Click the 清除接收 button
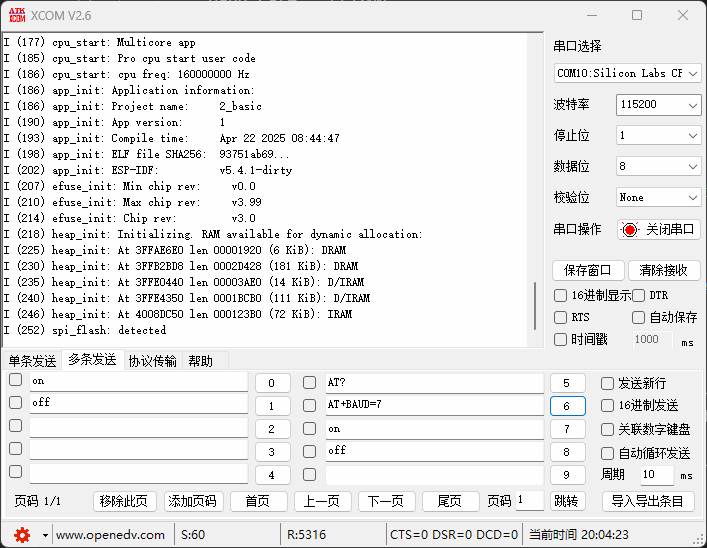The width and height of the screenshot is (707, 548). (663, 270)
